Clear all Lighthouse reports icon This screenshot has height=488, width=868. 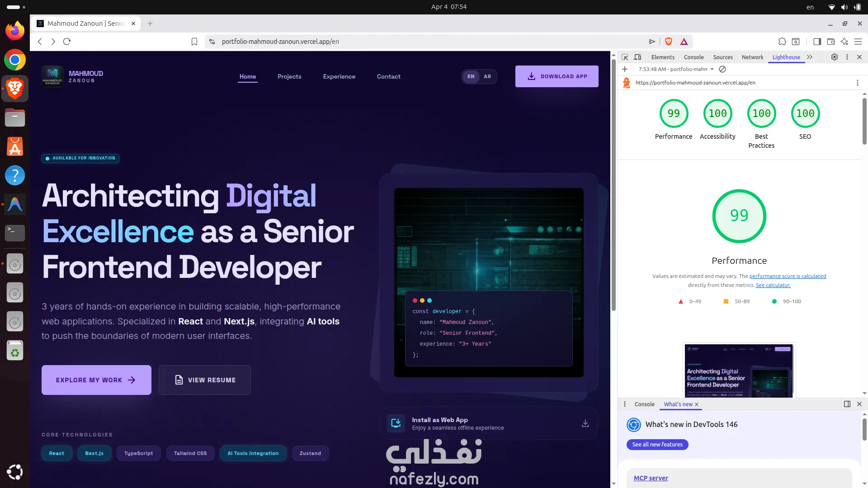722,69
